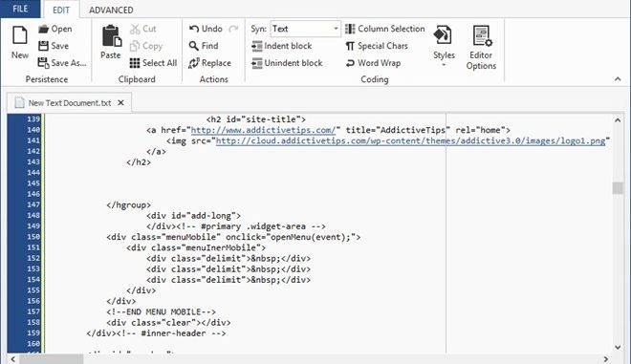Click the '#inner-header' comment line
The image size is (631, 364).
click(156, 333)
